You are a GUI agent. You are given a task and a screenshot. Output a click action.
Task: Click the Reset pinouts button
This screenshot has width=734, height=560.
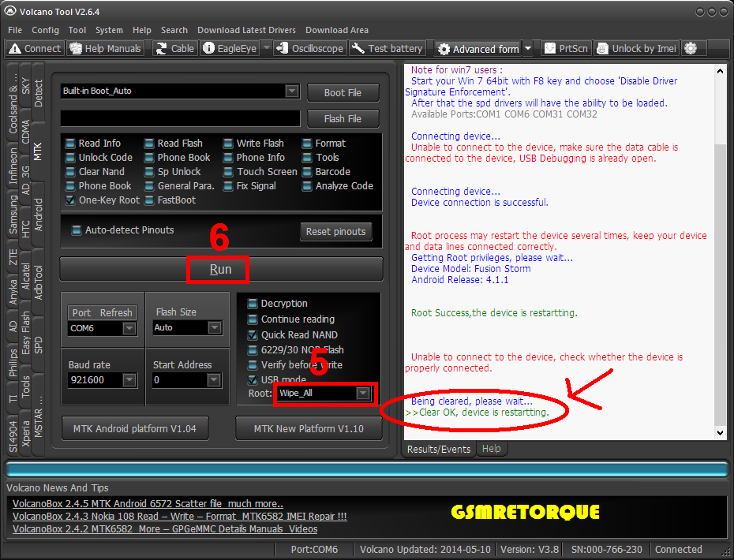(335, 232)
